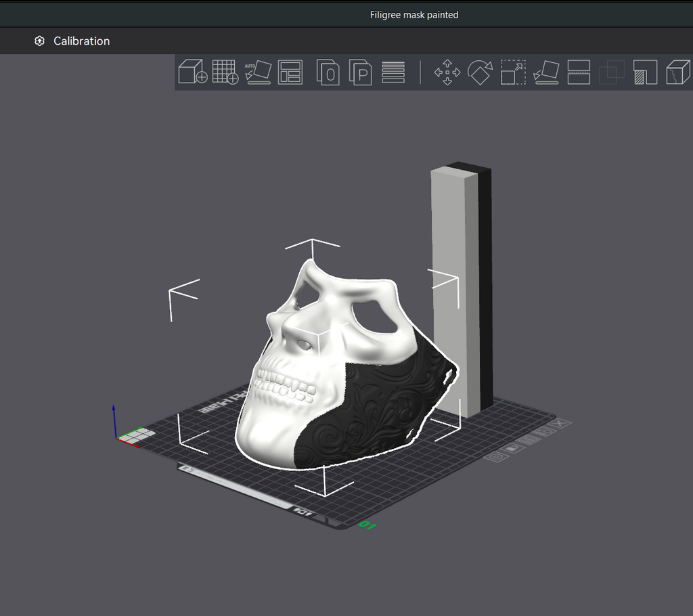Add a new plate with grid-plus icon
Screen dimensions: 693x616
[x=225, y=72]
